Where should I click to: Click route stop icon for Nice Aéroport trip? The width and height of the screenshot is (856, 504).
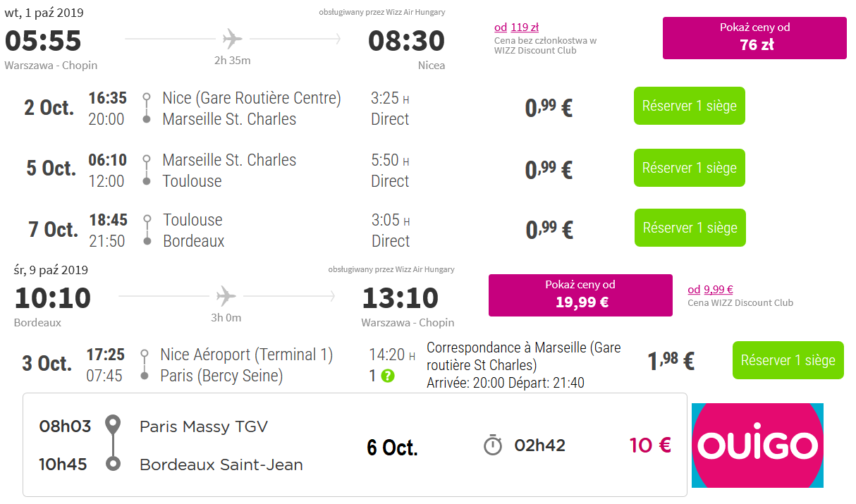[145, 364]
